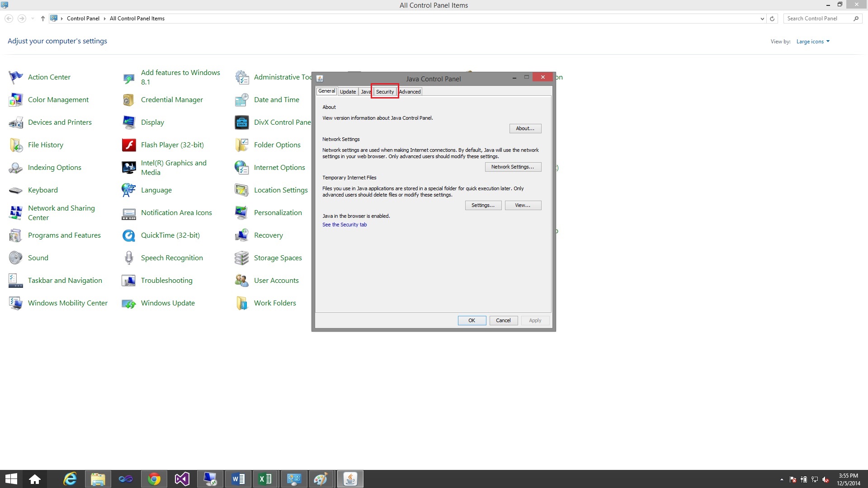Open DivX Control Panel icon
This screenshot has height=488, width=868.
242,122
